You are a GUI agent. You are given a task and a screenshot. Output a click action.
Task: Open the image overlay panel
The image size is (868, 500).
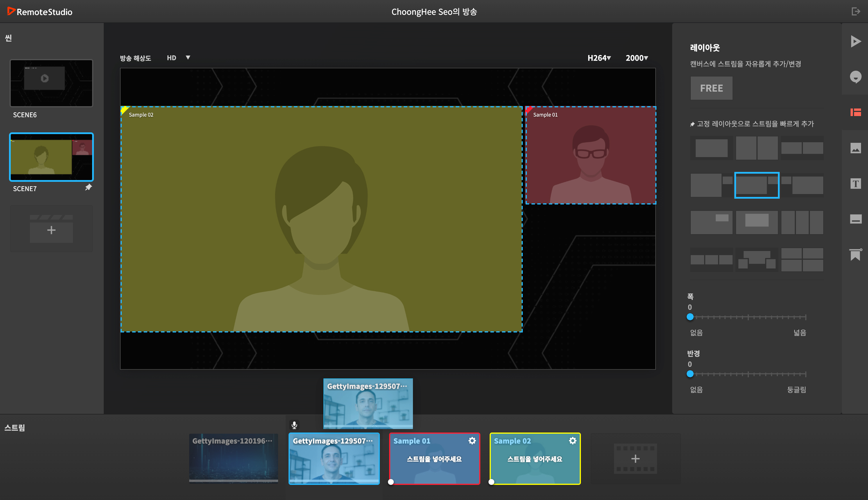coord(856,148)
